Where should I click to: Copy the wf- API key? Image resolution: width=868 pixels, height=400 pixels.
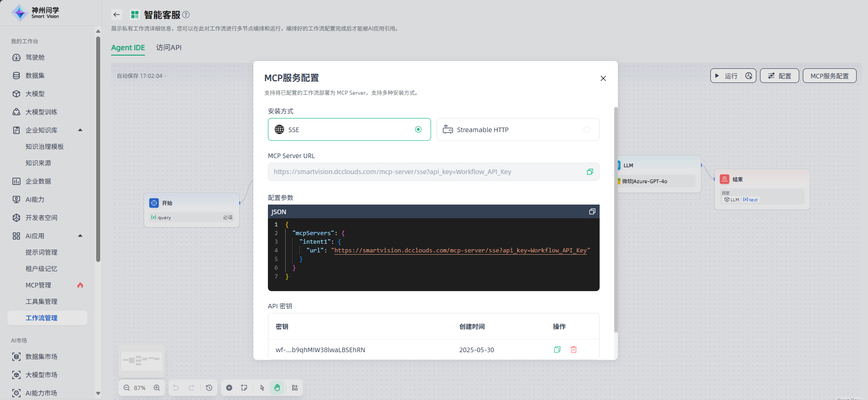[x=557, y=349]
